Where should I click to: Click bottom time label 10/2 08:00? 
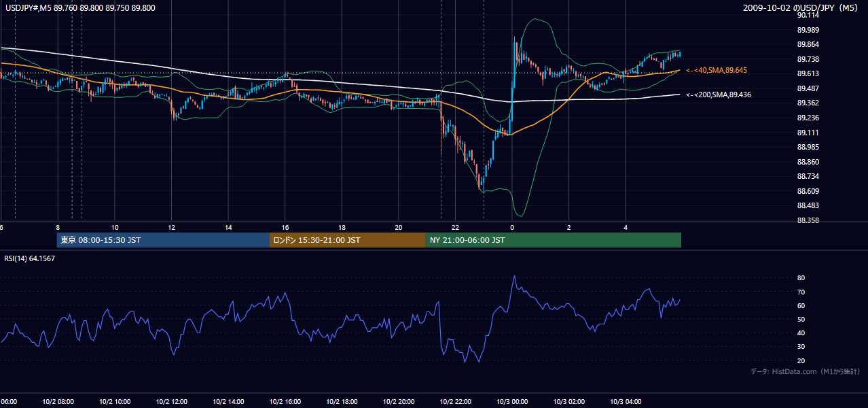(58, 402)
